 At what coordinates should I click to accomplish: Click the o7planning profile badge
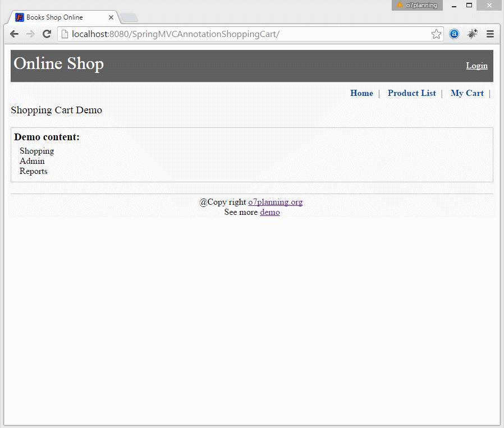417,5
